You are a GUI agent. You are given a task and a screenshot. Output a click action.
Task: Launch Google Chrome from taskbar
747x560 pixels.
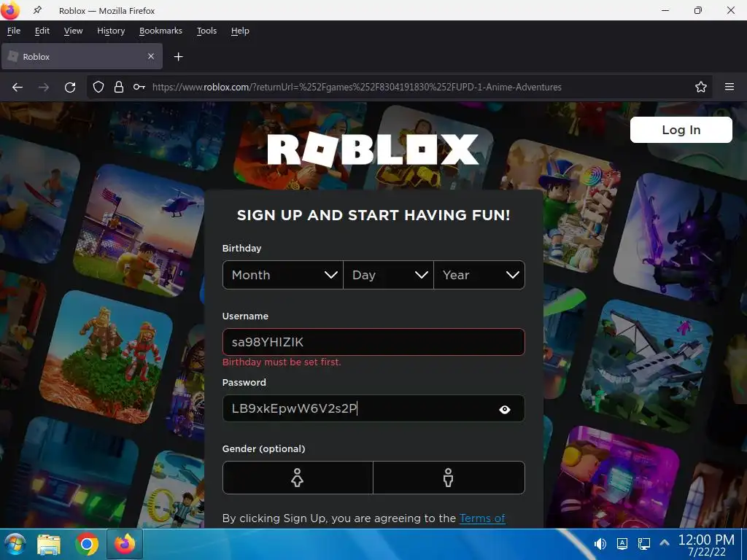click(x=87, y=544)
